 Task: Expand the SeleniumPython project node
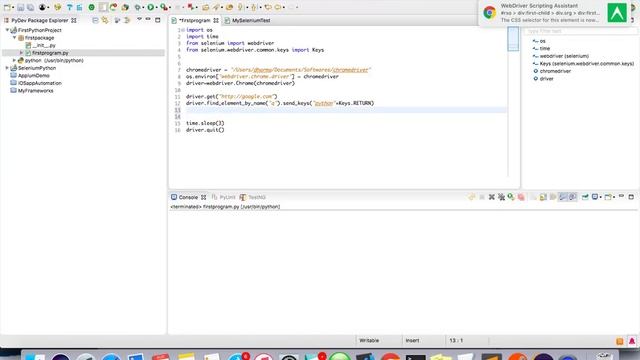click(7, 68)
